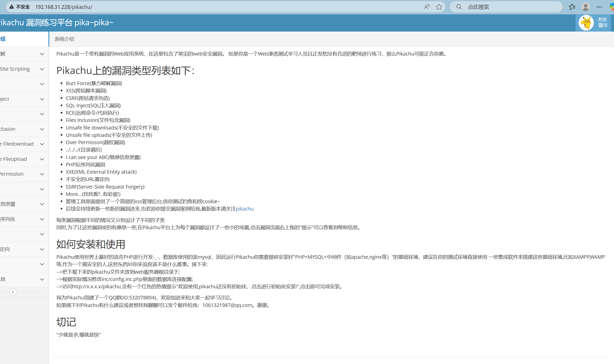Expand the clusion sidebar menu chevron
Screen dimensions: 614x364
(42, 129)
